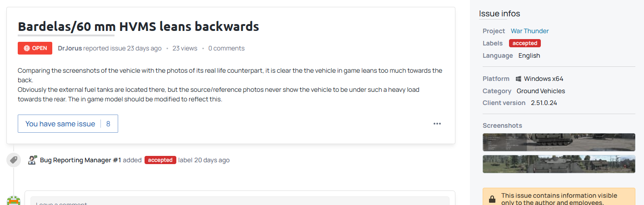Click the "23 days ago" report timestamp
The height and width of the screenshot is (205, 644).
click(144, 48)
